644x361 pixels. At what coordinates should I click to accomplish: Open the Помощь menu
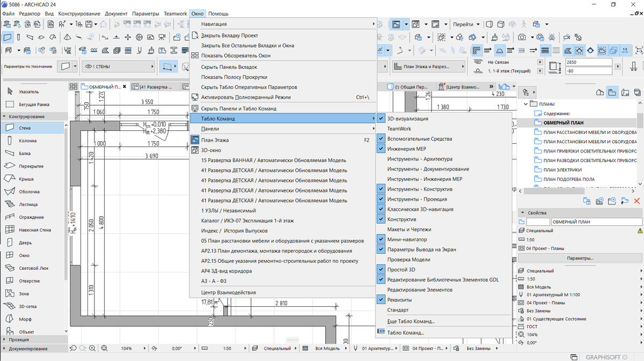[x=218, y=13]
